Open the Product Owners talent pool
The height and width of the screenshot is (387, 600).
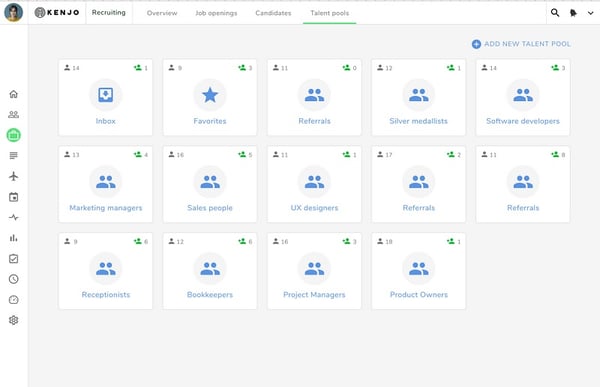point(419,271)
